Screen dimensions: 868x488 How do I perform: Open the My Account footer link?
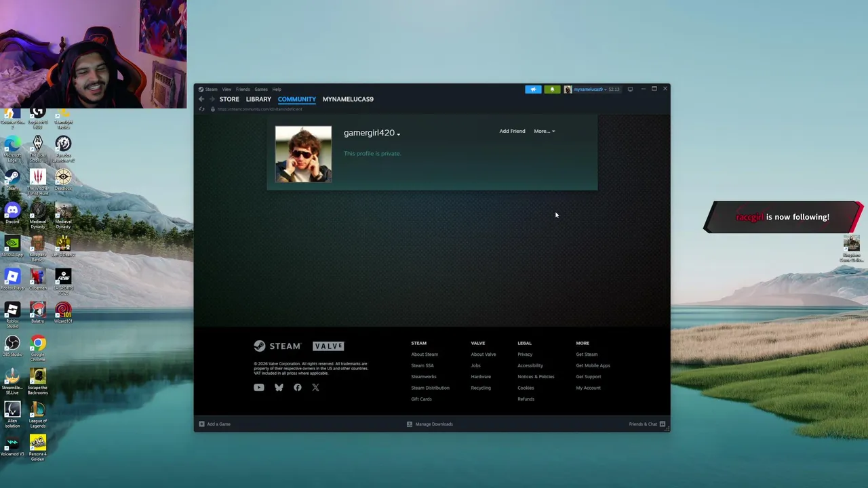pos(588,388)
